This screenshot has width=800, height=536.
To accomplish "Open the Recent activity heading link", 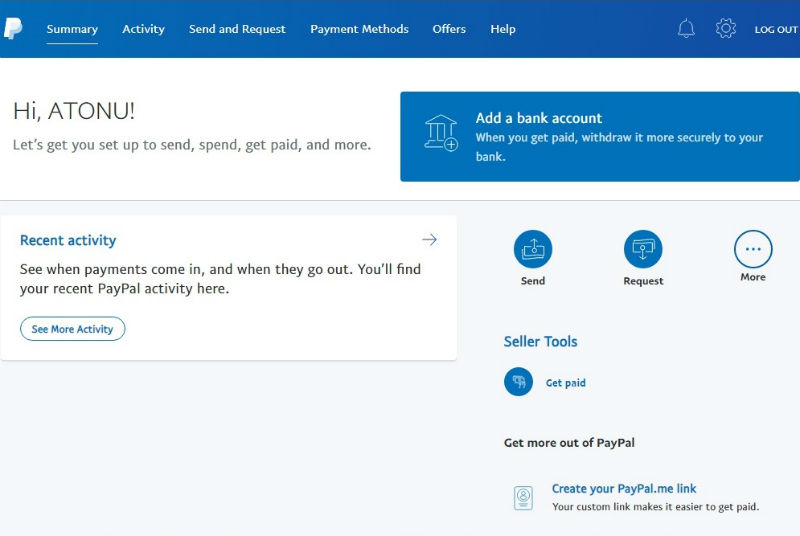I will [x=68, y=240].
